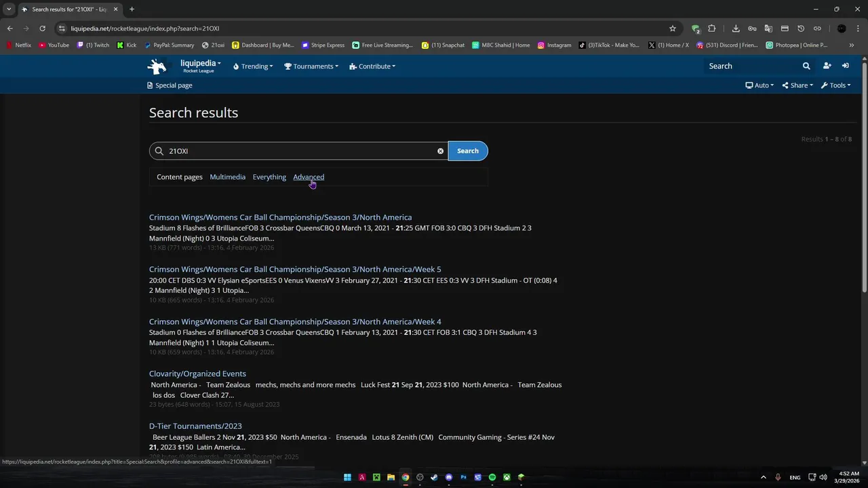Open North America/Week 4 result link
Screen dimensions: 868x488
(295, 321)
